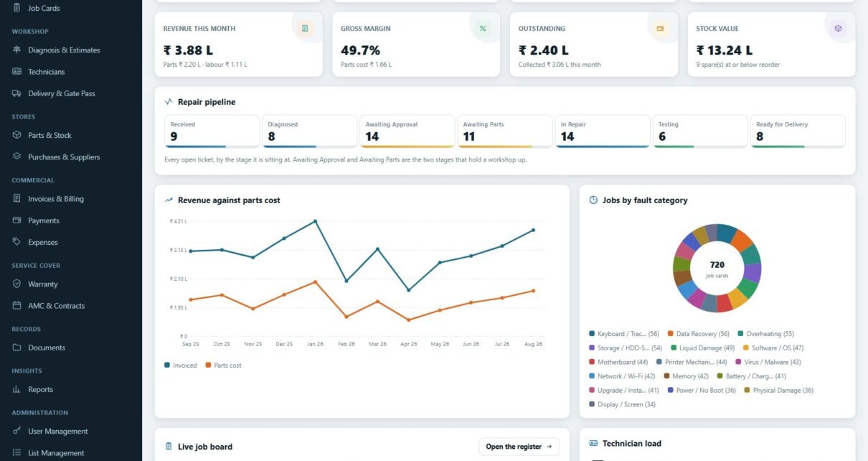The height and width of the screenshot is (461, 868).
Task: Click the Delivery & Gate Pass truck icon
Action: pyautogui.click(x=17, y=93)
